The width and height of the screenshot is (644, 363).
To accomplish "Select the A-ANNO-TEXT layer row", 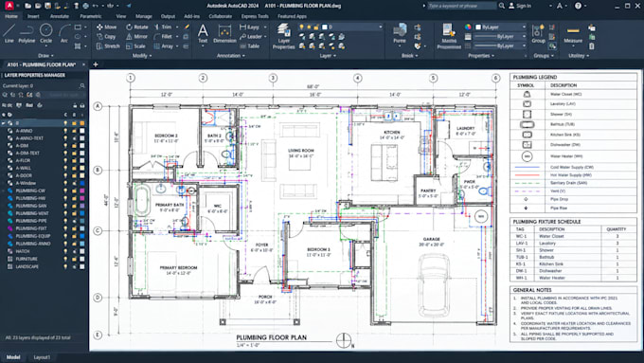I will click(44, 138).
